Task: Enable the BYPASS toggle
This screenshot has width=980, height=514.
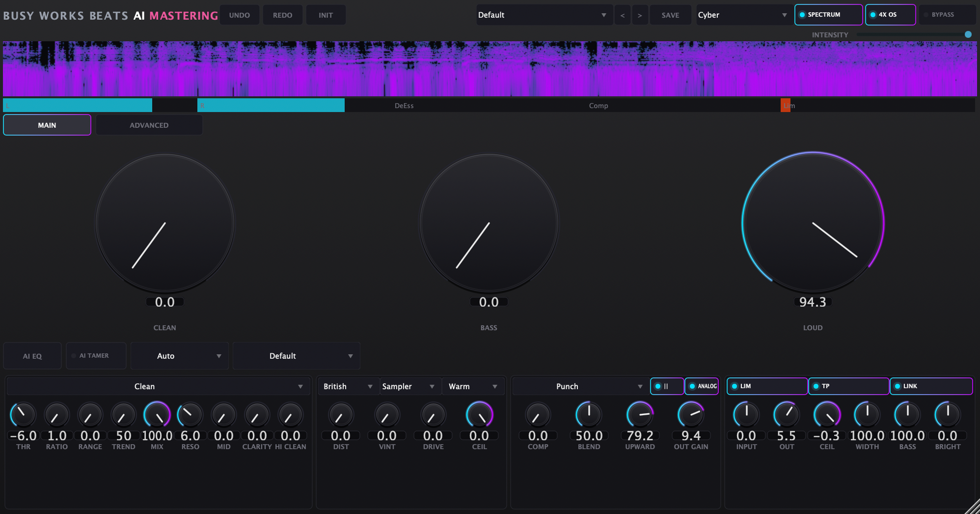Action: 946,15
